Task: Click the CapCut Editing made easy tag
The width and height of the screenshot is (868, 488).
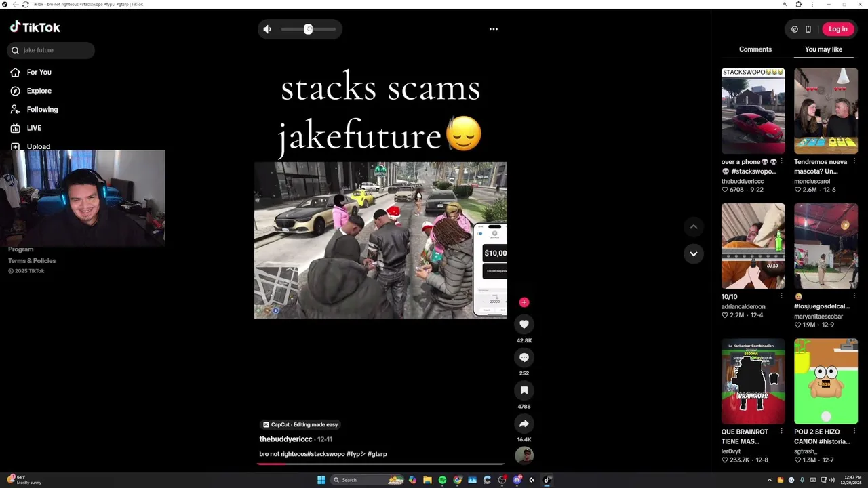Action: [x=300, y=424]
